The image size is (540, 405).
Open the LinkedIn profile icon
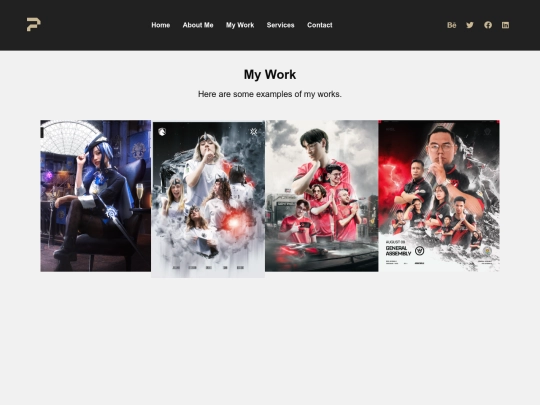pyautogui.click(x=505, y=25)
